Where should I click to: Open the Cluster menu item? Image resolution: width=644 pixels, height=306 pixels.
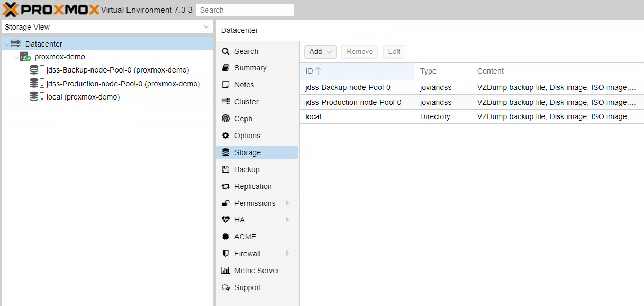click(x=258, y=102)
